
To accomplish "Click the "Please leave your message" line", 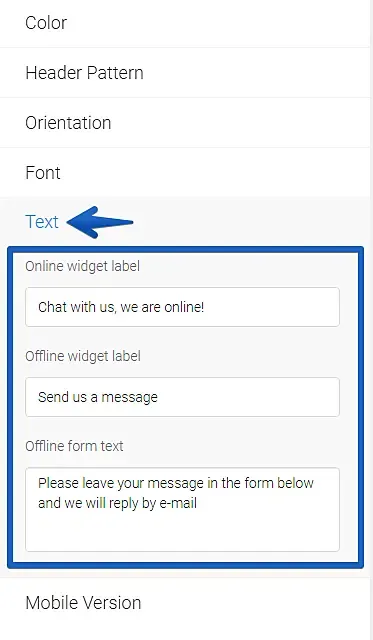I will [x=176, y=483].
